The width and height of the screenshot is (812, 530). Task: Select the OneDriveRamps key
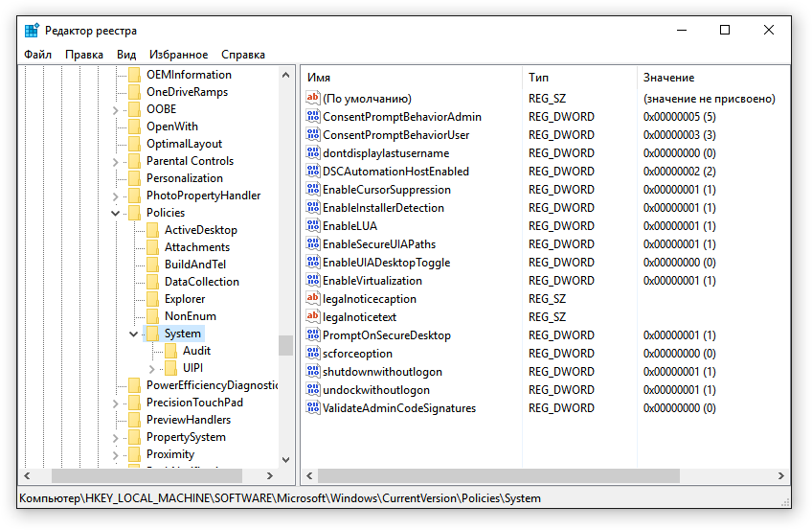[187, 92]
